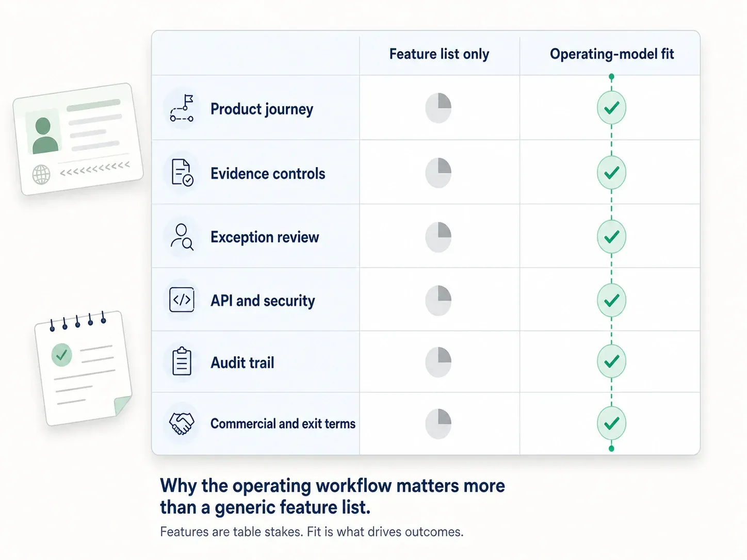Click the Evidence controls row label
Screen dimensions: 747x560
click(268, 173)
